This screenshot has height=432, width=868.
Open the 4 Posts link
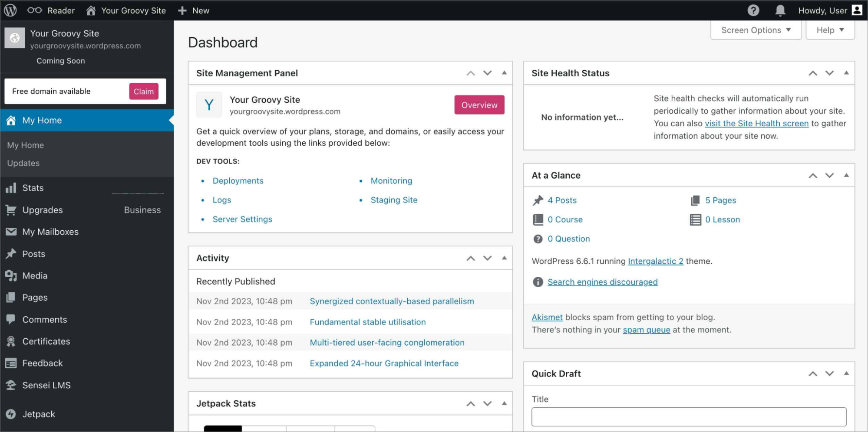tap(562, 200)
